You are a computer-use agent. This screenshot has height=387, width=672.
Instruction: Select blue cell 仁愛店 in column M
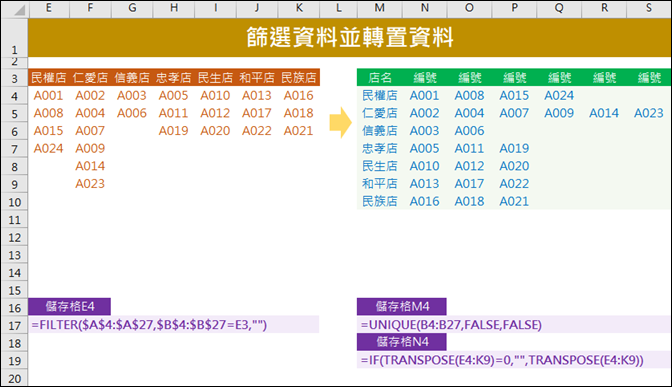[x=380, y=113]
